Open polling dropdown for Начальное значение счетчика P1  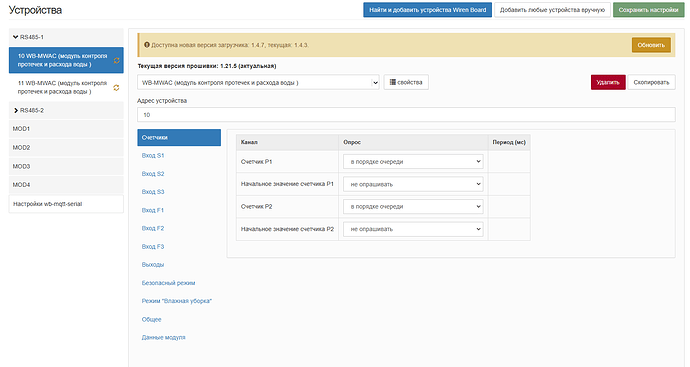[x=413, y=184]
